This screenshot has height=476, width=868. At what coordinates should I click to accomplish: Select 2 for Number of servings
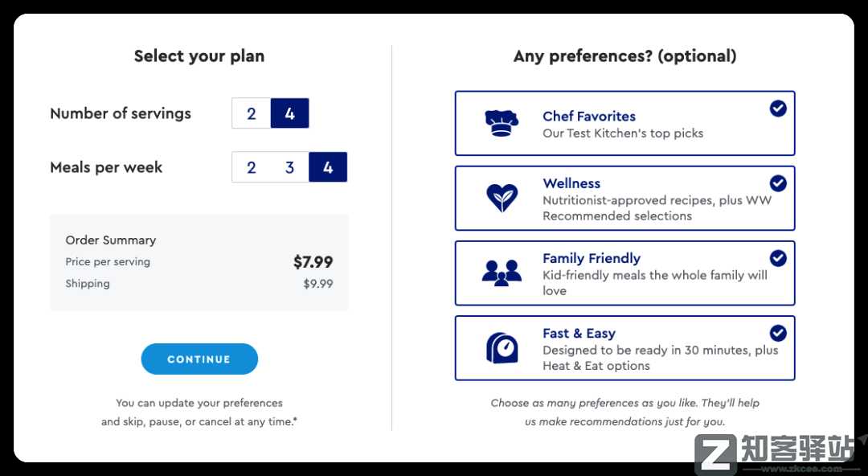(x=252, y=113)
